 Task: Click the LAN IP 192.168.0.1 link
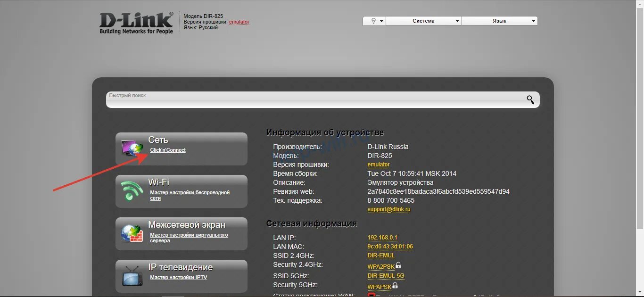point(382,238)
